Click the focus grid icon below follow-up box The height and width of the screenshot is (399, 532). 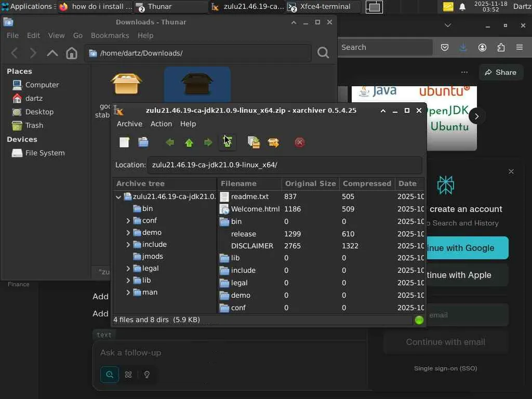click(128, 375)
